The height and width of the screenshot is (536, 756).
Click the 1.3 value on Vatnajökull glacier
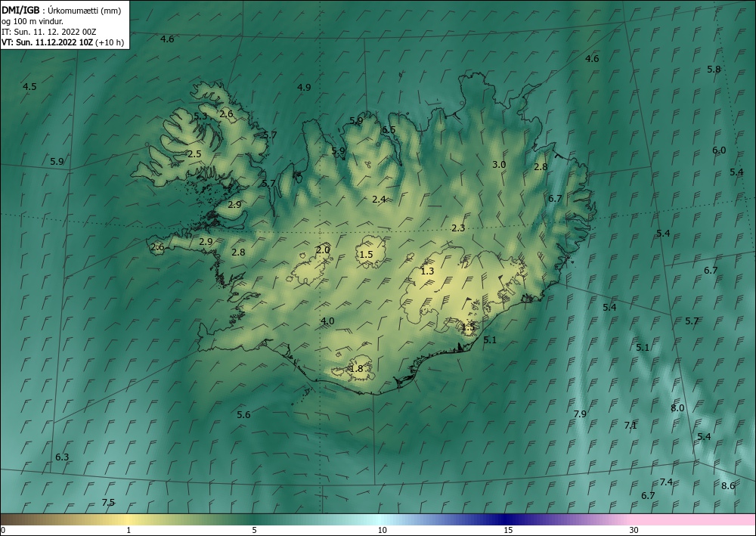point(427,271)
